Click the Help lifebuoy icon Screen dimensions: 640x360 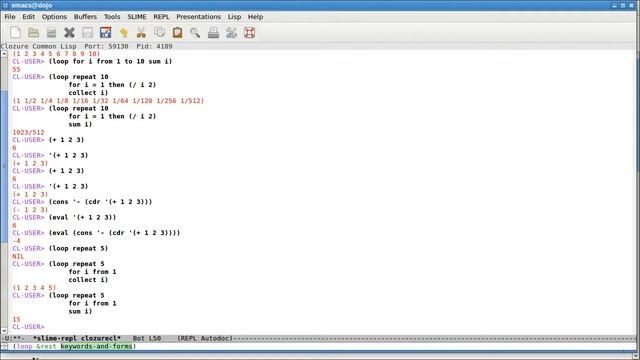249,33
